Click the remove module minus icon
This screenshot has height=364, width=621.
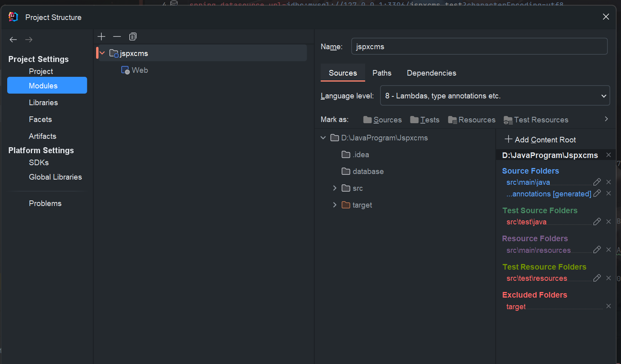point(117,37)
